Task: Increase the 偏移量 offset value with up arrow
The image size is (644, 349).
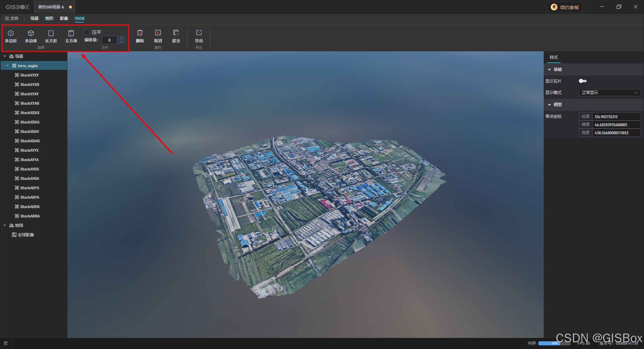Action: tap(121, 38)
